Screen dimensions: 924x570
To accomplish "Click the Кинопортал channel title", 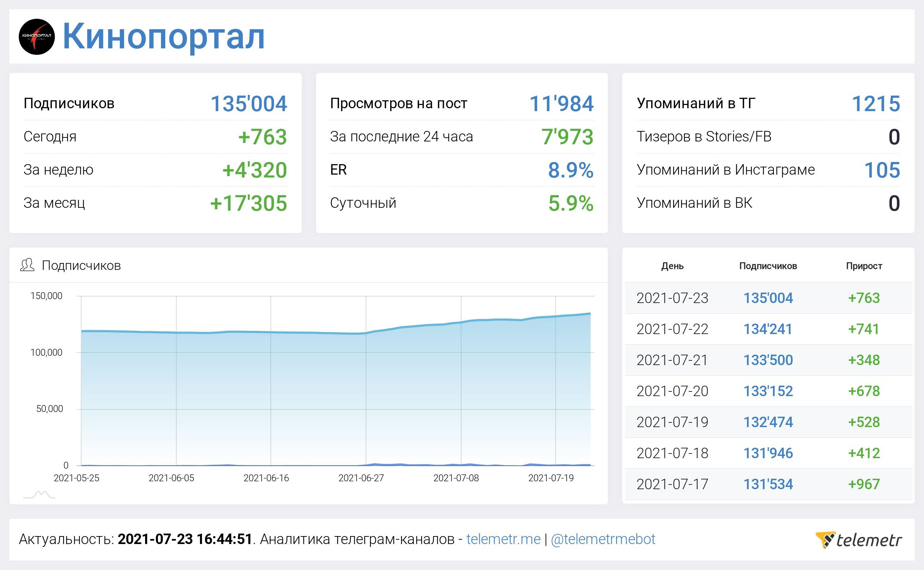I will (163, 36).
